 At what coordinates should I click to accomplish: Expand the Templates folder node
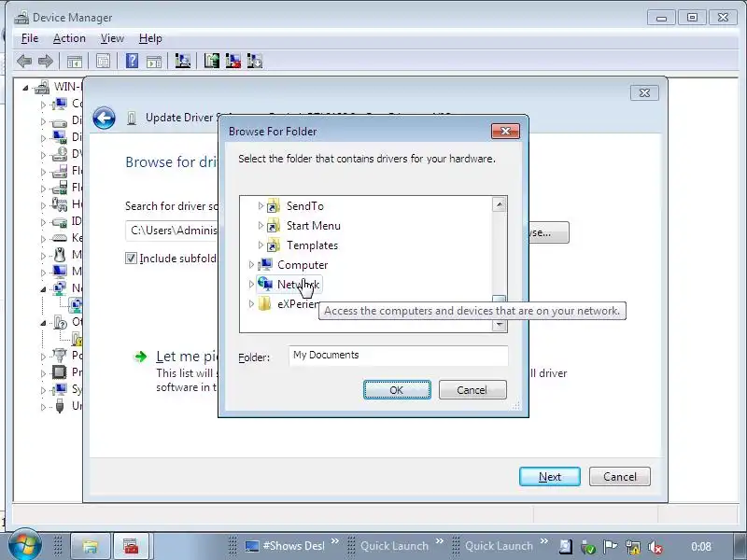pos(261,245)
